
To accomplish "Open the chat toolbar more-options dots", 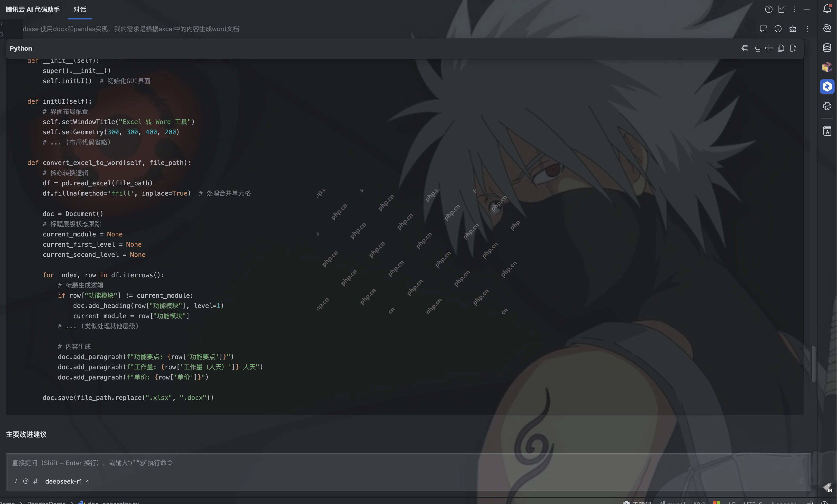I will [807, 29].
